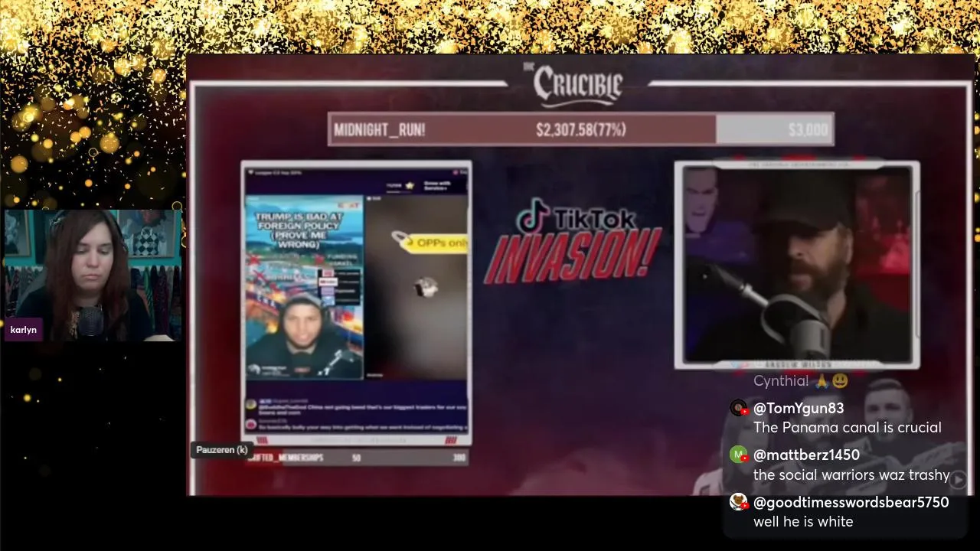Click the message 'the social warriors waz trashy'

pos(851,475)
